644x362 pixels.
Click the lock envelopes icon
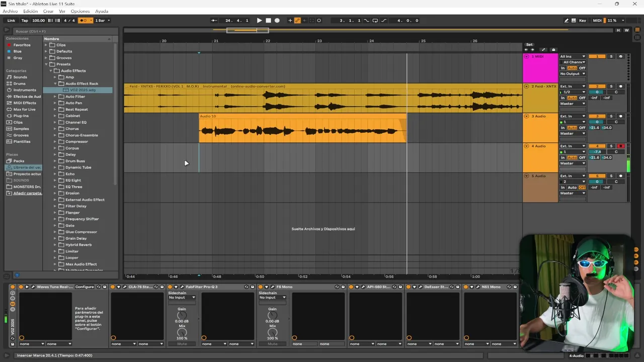pos(553,50)
